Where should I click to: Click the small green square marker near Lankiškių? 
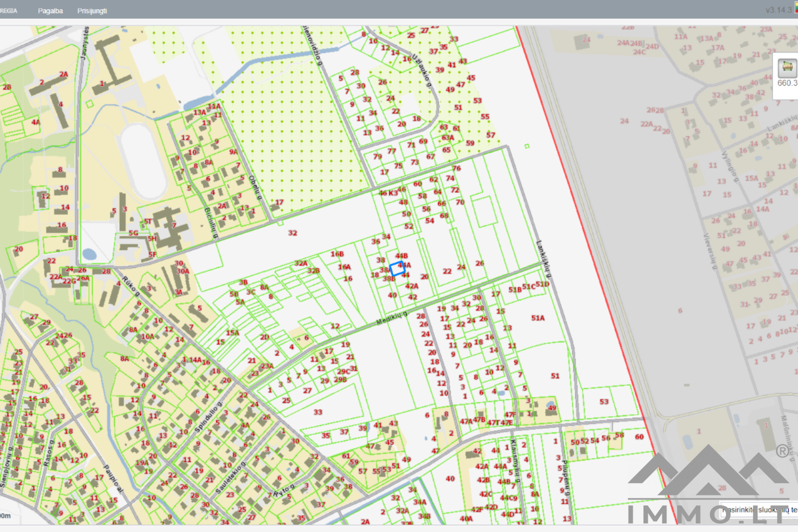pos(527,146)
